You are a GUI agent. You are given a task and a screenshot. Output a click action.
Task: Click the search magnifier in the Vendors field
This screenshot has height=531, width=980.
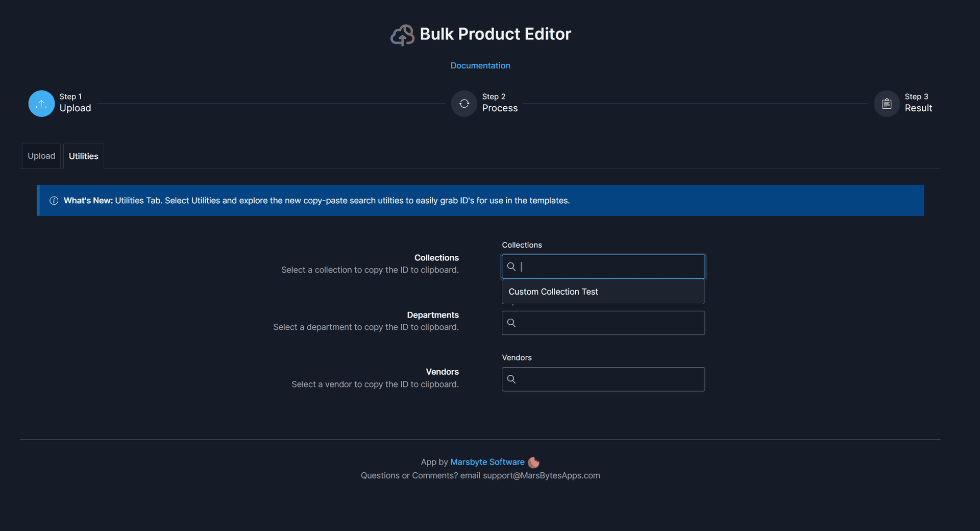(511, 379)
